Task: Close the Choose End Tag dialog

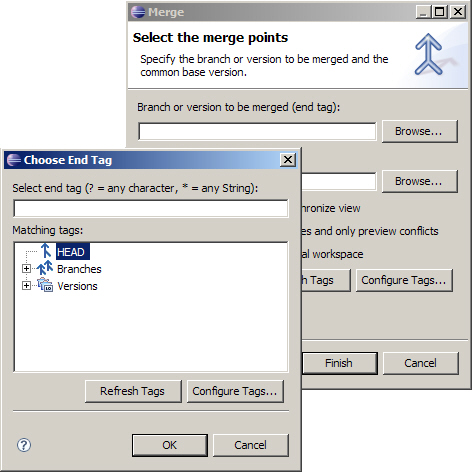Action: 288,160
